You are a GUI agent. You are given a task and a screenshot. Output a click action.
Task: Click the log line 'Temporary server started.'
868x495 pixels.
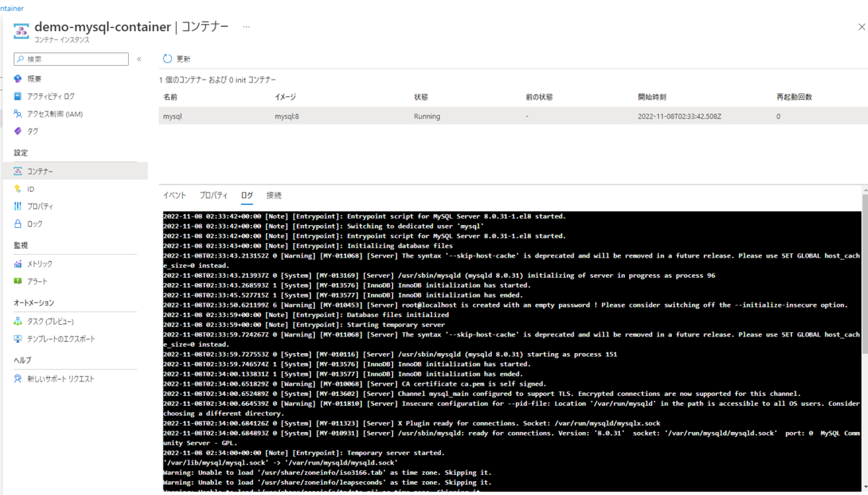coord(304,453)
